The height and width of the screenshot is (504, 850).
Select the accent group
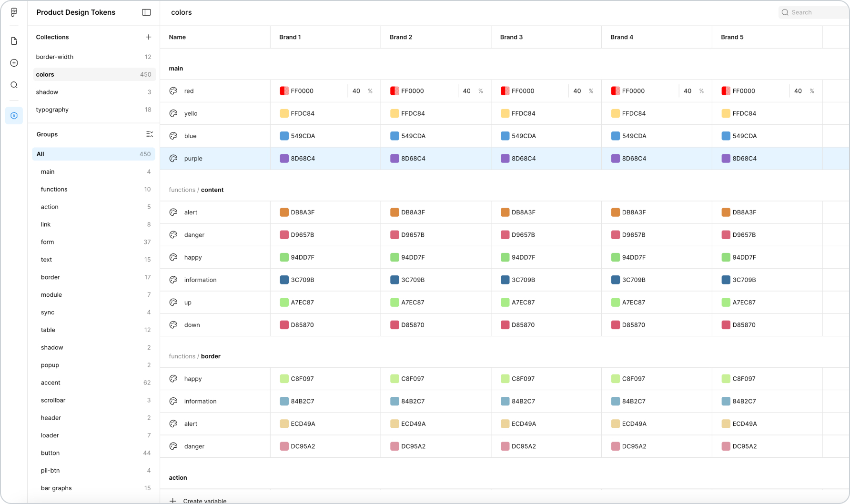click(51, 383)
